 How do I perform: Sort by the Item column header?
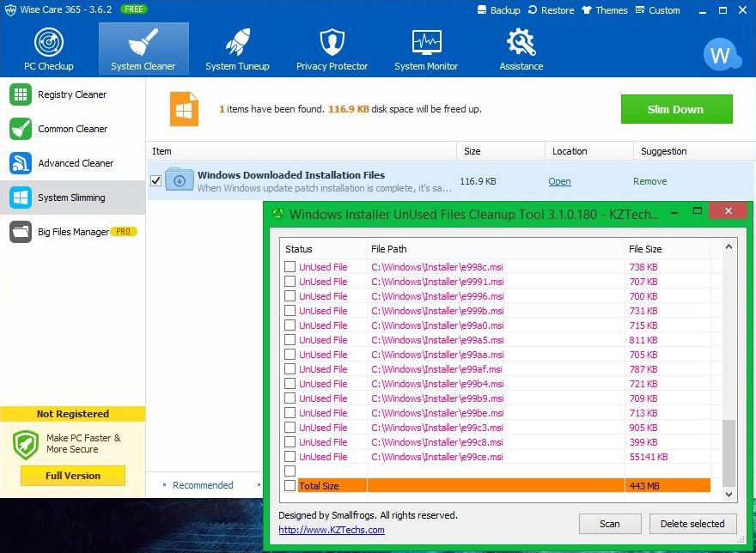[301, 151]
